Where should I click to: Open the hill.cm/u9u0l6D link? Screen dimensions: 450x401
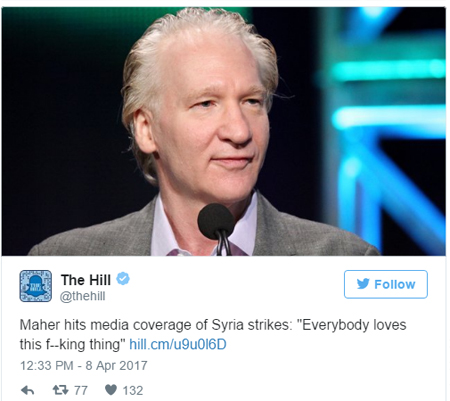tap(178, 344)
